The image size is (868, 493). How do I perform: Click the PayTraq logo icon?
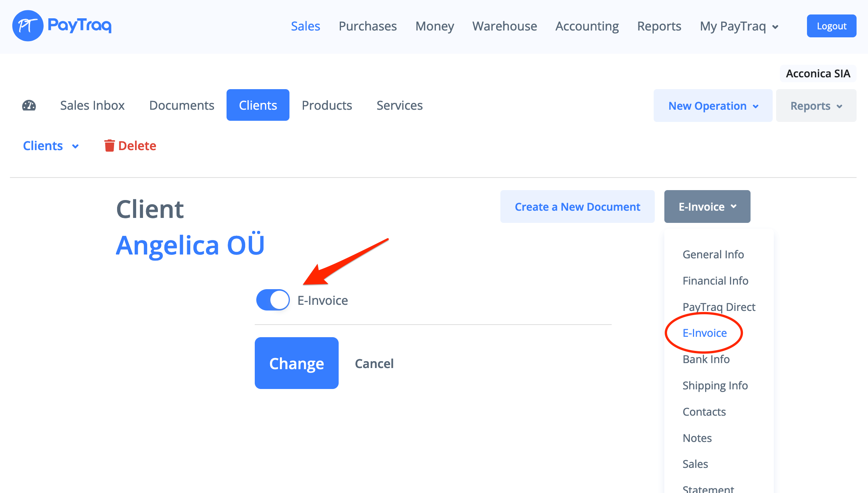pos(28,26)
